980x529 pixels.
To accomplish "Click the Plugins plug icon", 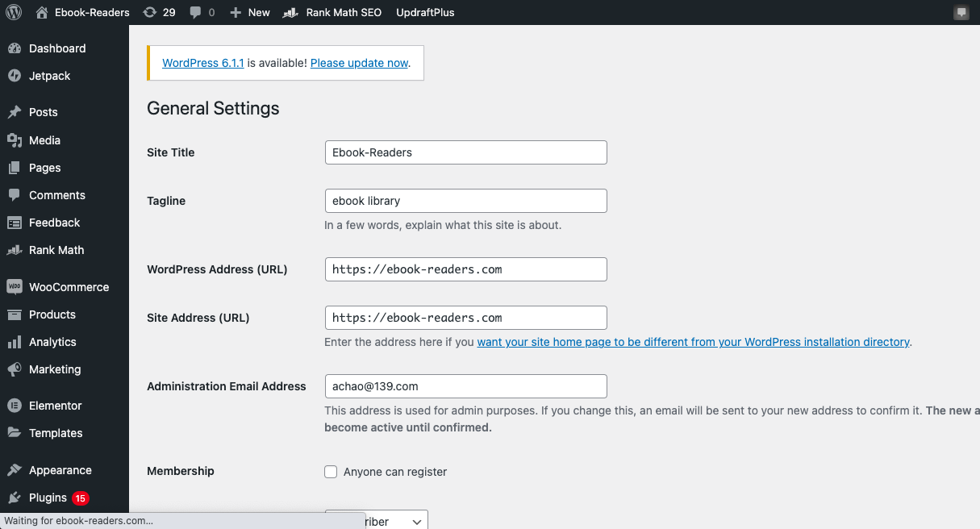I will (14, 498).
